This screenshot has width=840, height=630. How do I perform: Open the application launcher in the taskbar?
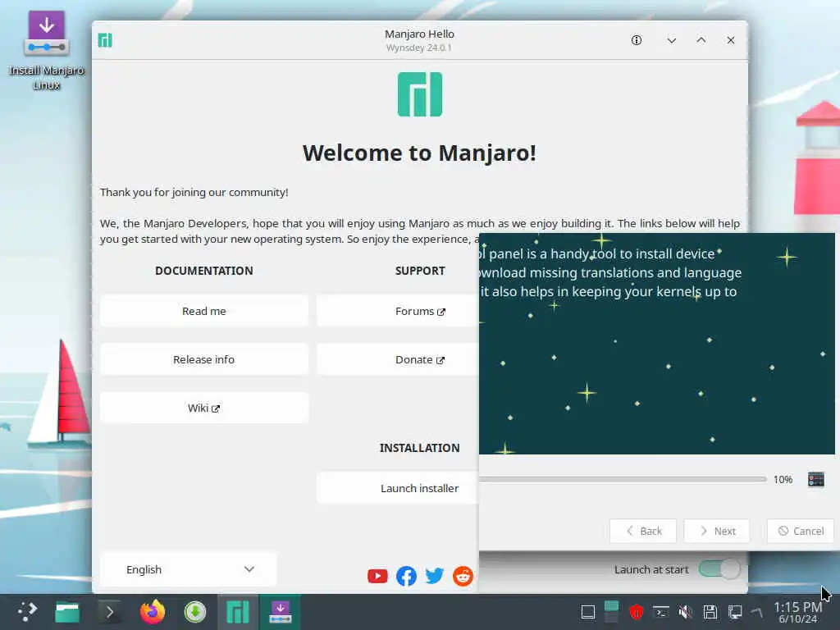pyautogui.click(x=27, y=612)
